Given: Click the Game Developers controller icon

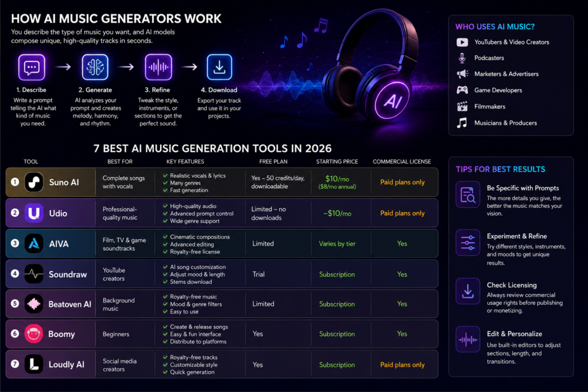Looking at the screenshot, I should tap(462, 90).
